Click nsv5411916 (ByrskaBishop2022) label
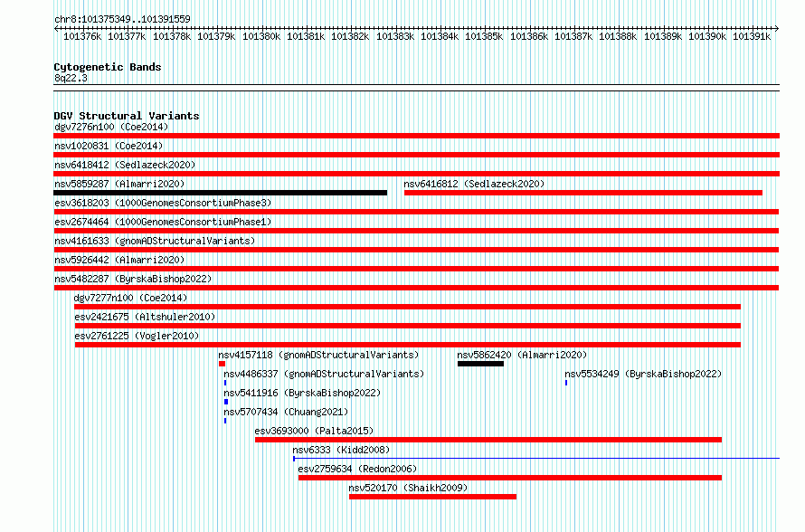This screenshot has width=805, height=532. click(302, 393)
